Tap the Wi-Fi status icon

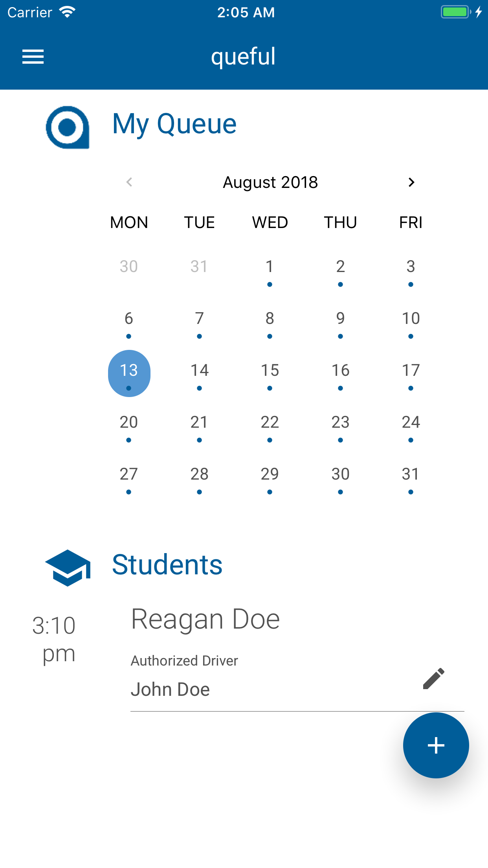(67, 12)
